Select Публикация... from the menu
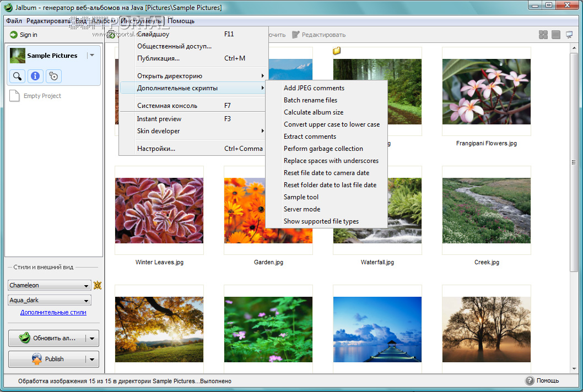Viewport: 583px width, 392px height. pyautogui.click(x=193, y=58)
